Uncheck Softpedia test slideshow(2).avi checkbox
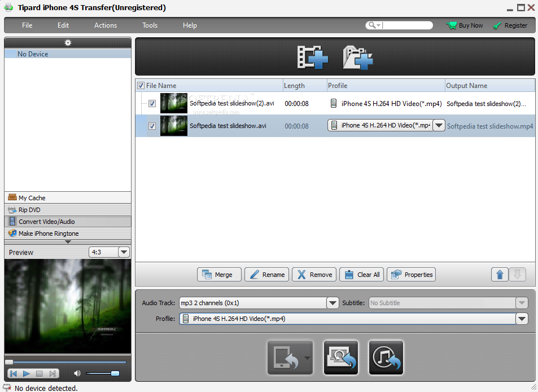This screenshot has height=392, width=538. [x=152, y=103]
